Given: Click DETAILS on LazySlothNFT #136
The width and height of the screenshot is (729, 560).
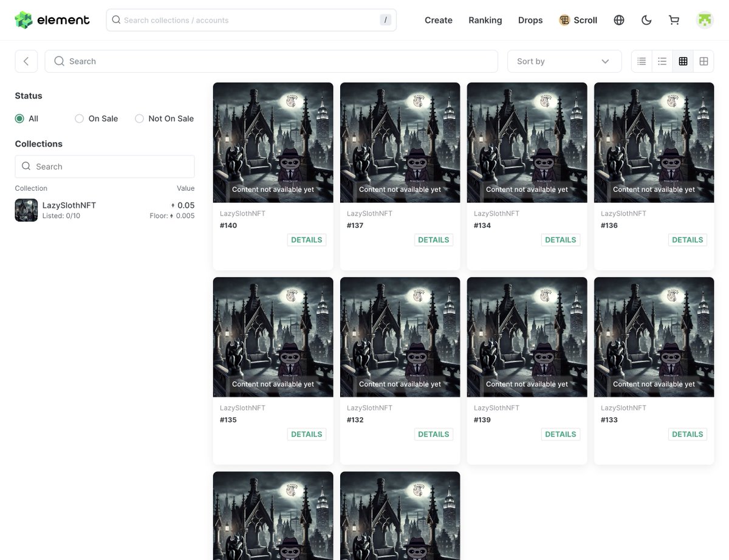Looking at the screenshot, I should coord(688,240).
